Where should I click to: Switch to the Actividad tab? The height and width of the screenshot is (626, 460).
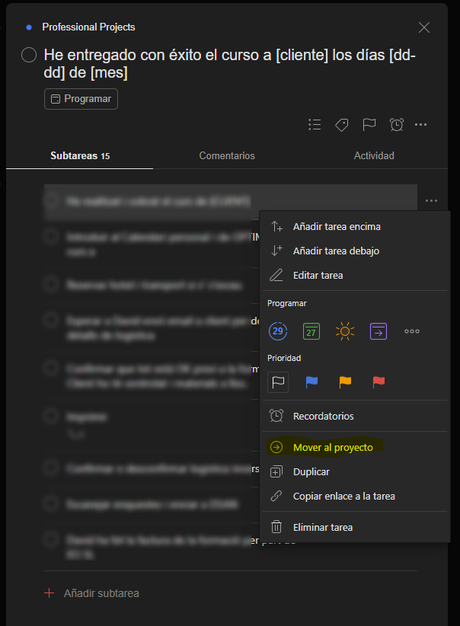click(374, 156)
